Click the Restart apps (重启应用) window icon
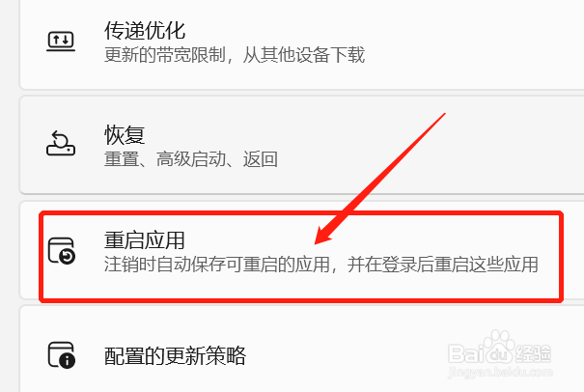 [62, 250]
